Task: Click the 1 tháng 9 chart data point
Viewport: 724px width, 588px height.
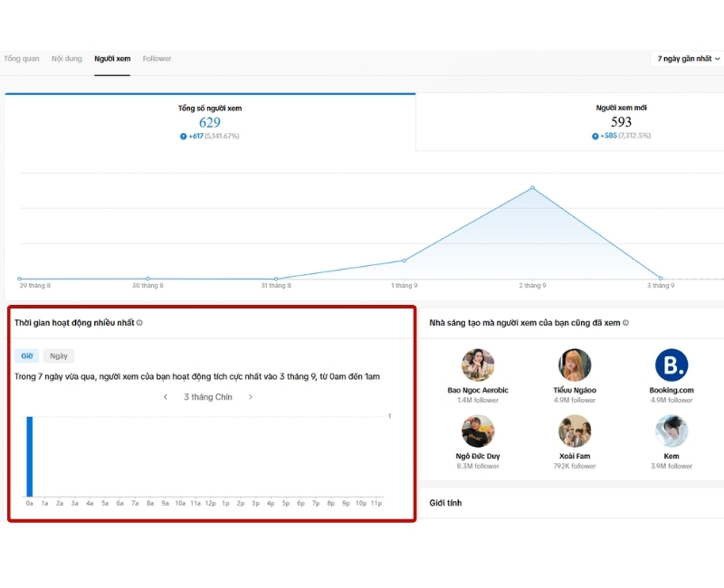Action: coord(405,261)
